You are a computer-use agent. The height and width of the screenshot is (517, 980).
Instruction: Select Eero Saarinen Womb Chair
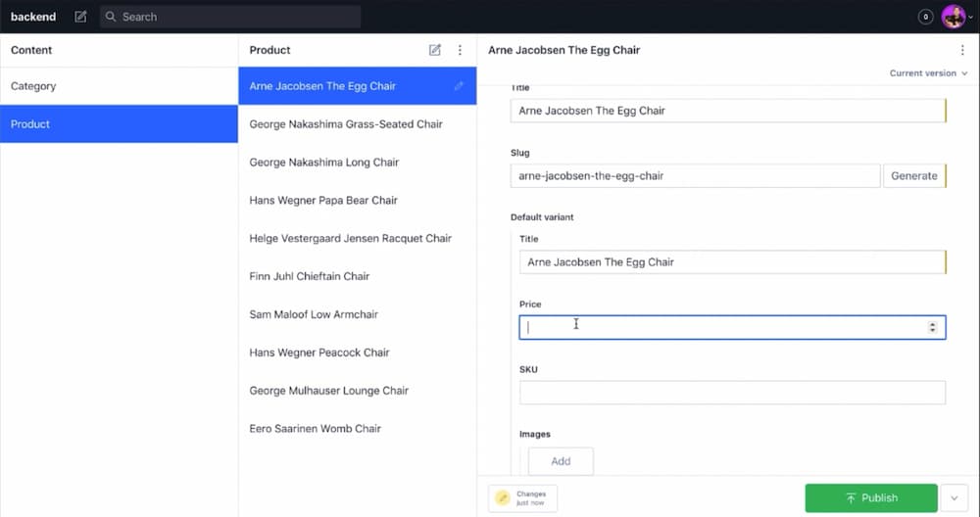point(316,429)
